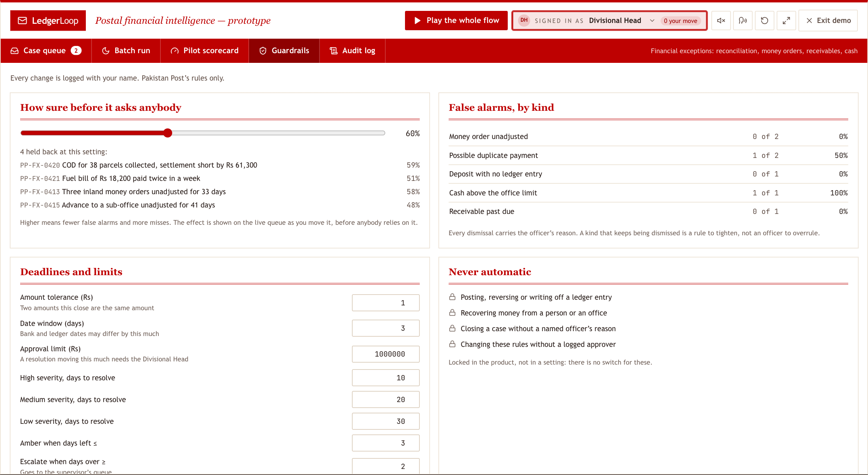The width and height of the screenshot is (868, 475).
Task: Click the confidence slider handle at 60%
Action: pos(168,133)
